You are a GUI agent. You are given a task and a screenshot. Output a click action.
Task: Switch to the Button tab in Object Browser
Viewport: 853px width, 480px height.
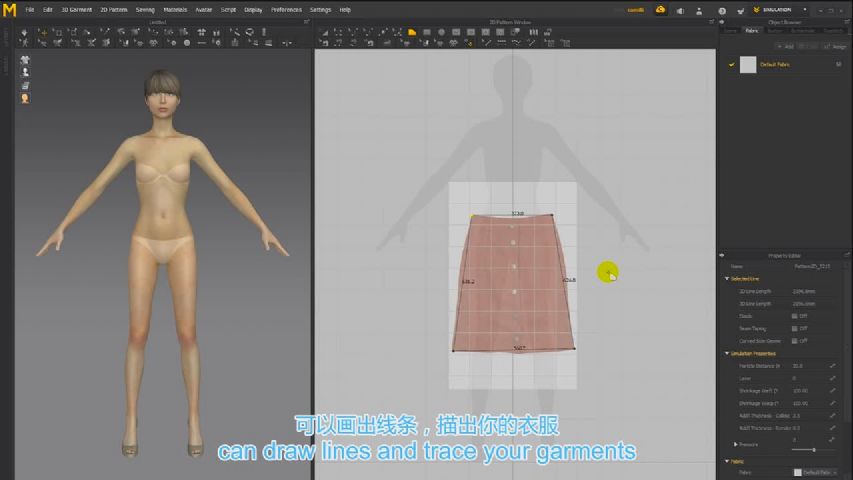point(774,31)
